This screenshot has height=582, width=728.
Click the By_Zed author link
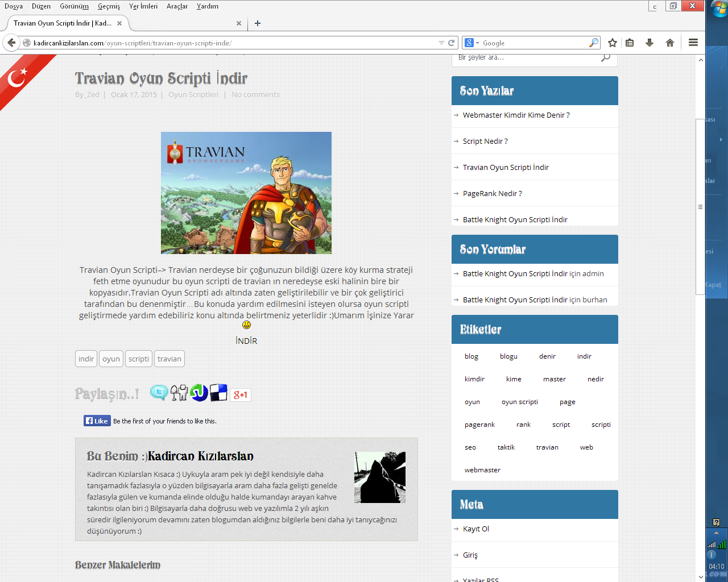[x=87, y=94]
